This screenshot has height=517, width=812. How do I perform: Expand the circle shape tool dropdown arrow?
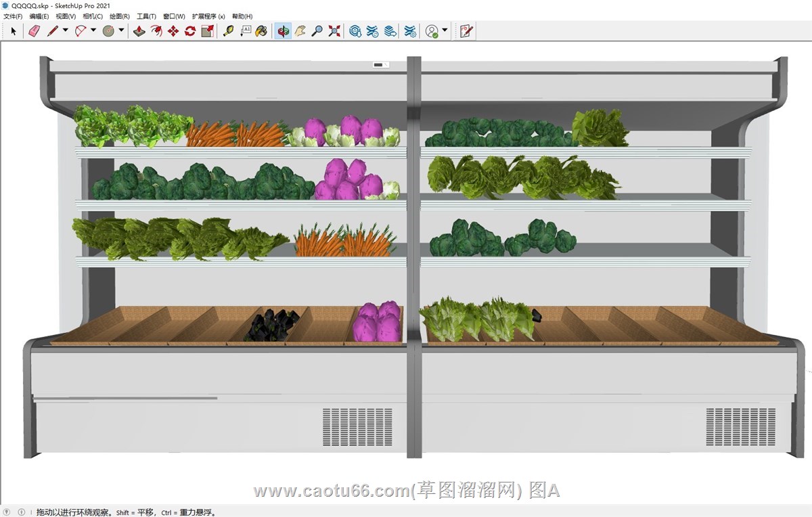(121, 30)
